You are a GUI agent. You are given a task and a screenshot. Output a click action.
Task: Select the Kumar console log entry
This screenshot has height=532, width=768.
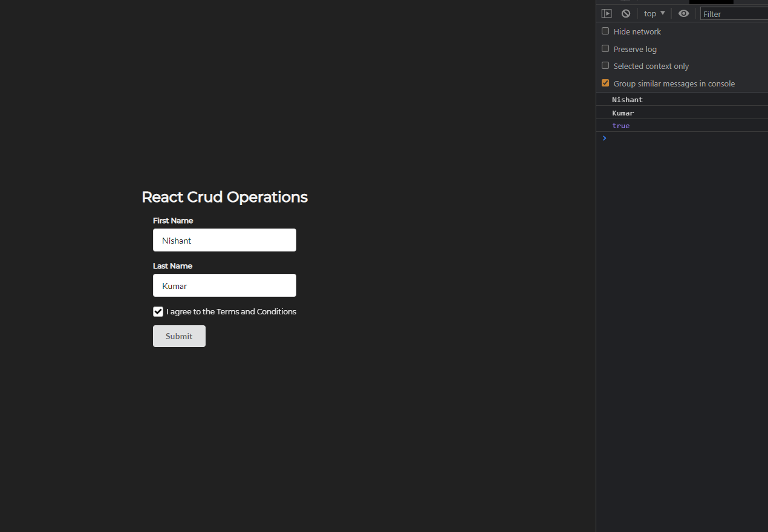point(623,112)
